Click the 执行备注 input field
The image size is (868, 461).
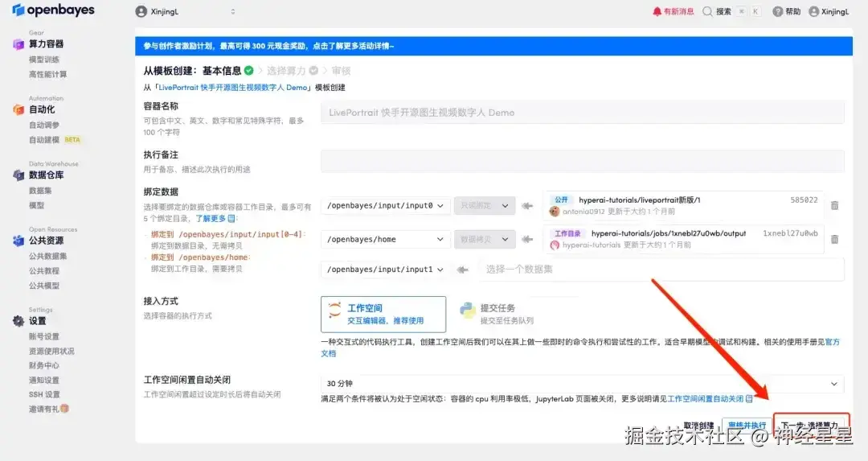point(583,161)
